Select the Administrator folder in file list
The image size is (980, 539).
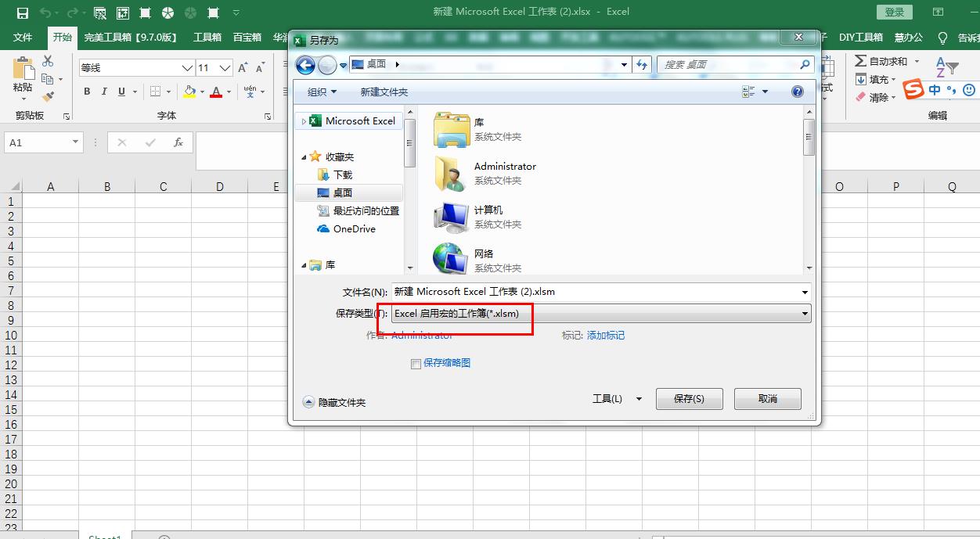485,173
